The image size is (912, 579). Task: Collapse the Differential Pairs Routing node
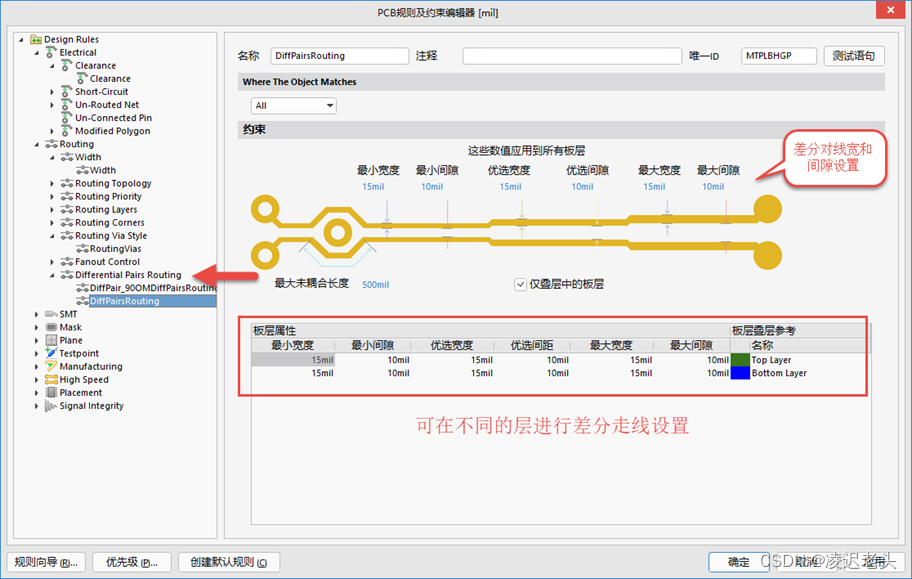click(x=53, y=275)
